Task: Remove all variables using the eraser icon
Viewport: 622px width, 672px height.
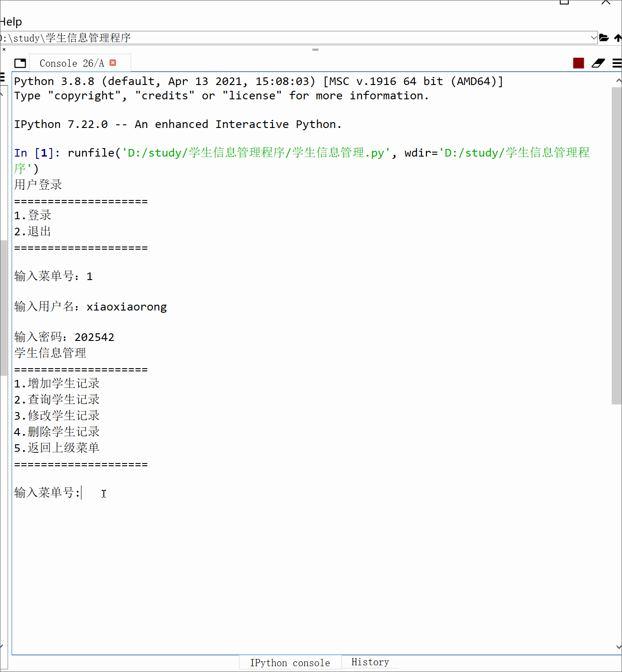Action: 598,63
